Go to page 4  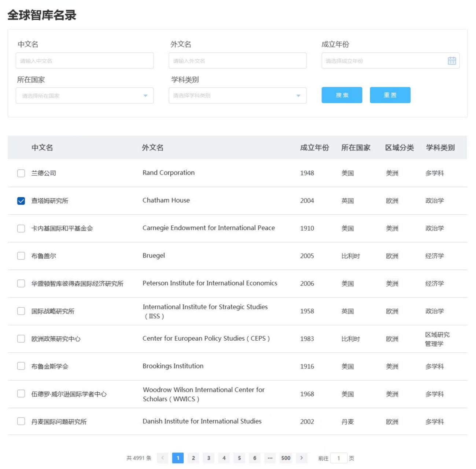pos(224,458)
